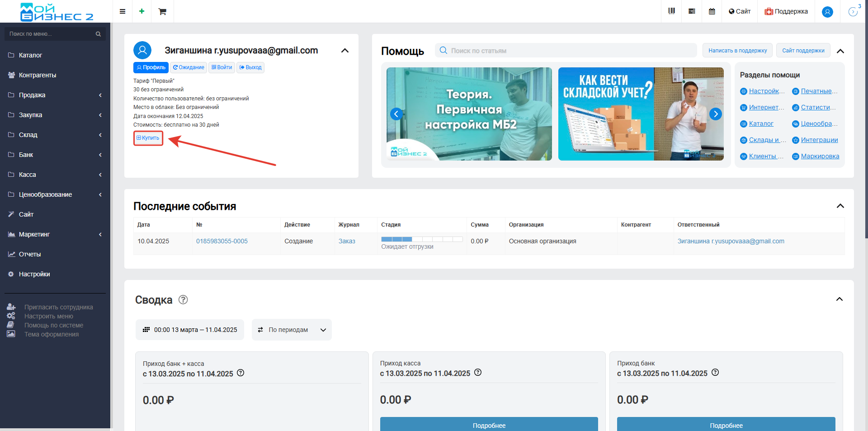Screen dimensions: 868x431
Task: Open Поддержка in the top bar
Action: 786,11
